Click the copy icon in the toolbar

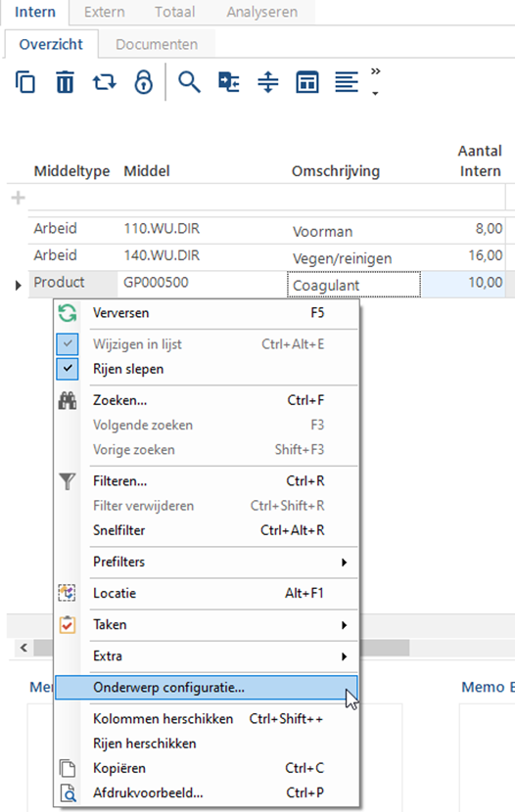[25, 82]
